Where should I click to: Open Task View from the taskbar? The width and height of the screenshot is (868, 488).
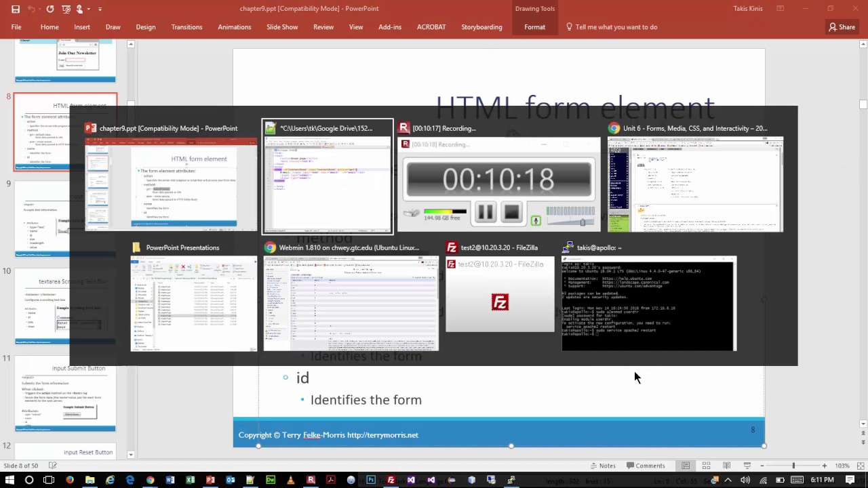[x=49, y=480]
